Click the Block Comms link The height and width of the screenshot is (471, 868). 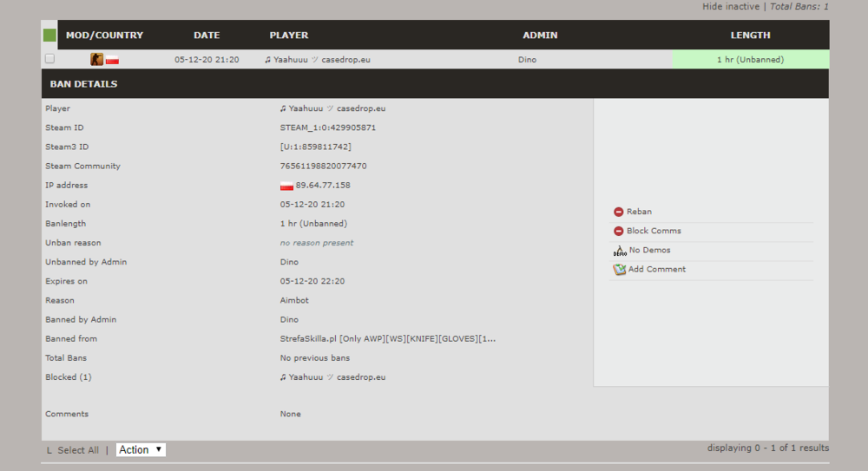pyautogui.click(x=654, y=231)
